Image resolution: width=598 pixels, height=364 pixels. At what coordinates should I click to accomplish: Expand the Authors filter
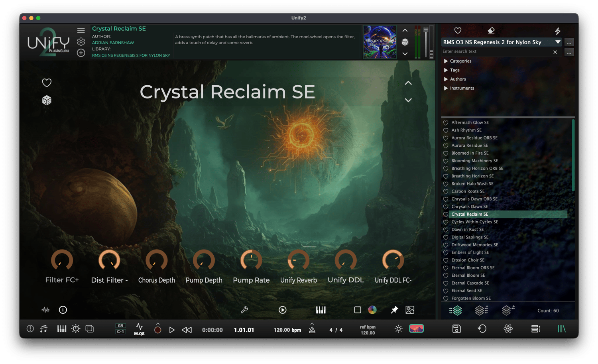[x=446, y=79]
